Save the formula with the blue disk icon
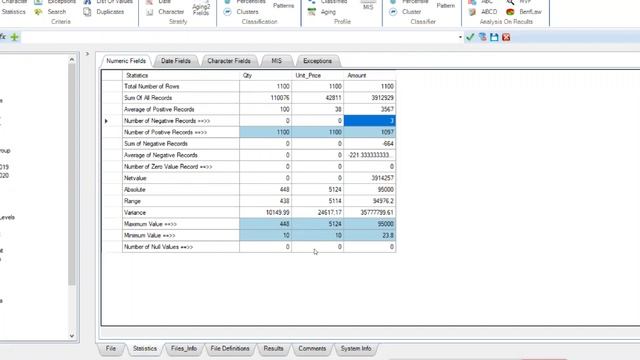Viewport: 640px width, 360px height. click(x=494, y=37)
